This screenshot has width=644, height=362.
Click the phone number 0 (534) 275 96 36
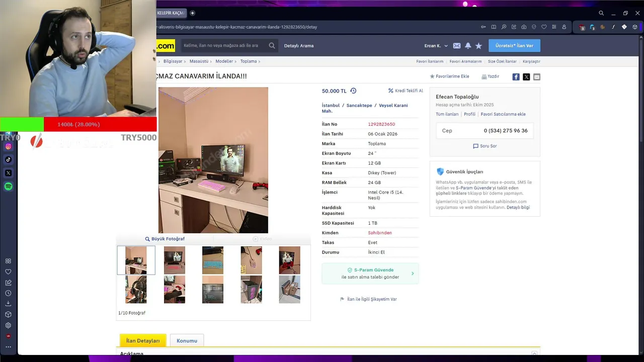[506, 131]
